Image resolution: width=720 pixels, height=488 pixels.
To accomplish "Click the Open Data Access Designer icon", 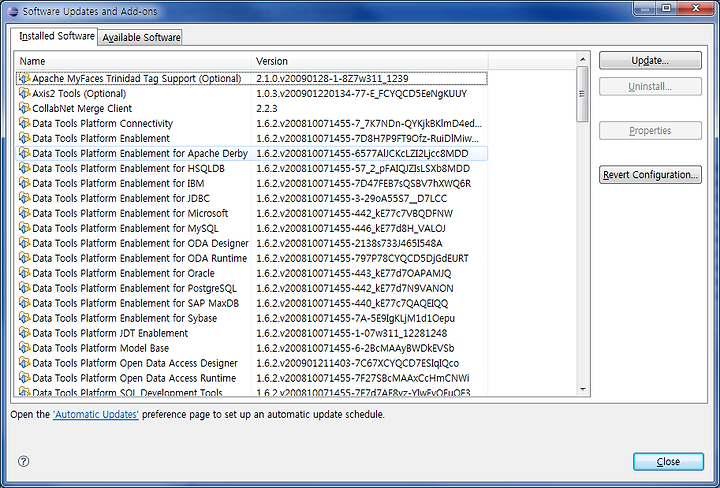I will (x=24, y=363).
